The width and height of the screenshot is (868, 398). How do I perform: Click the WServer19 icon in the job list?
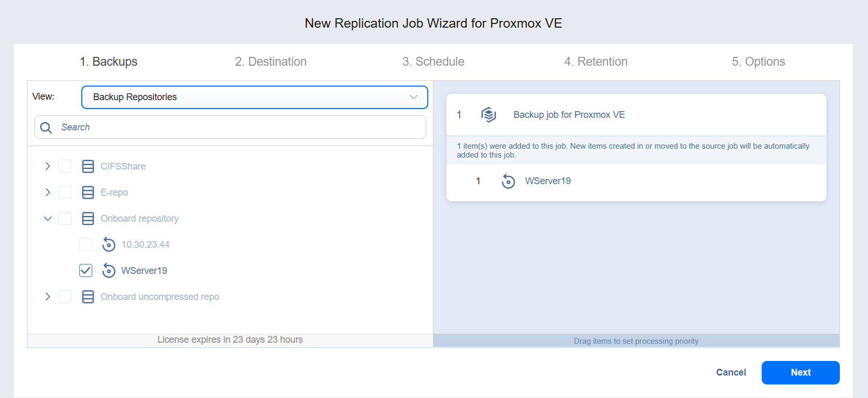508,181
